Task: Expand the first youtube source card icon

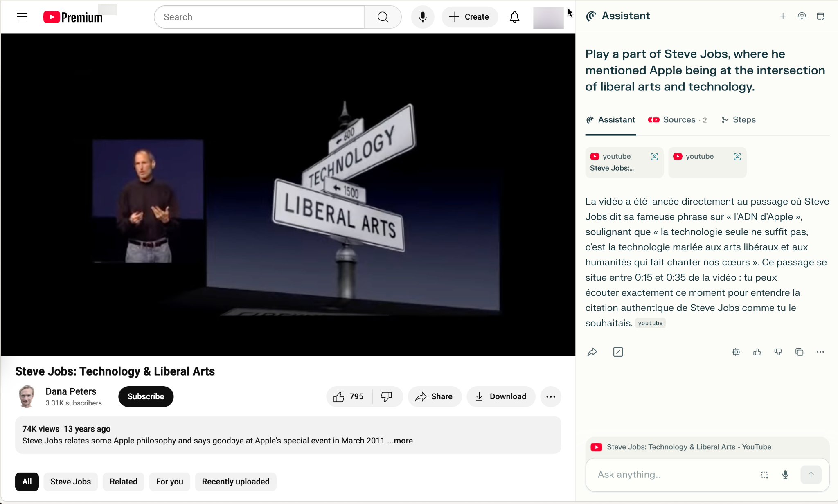Action: coord(654,157)
